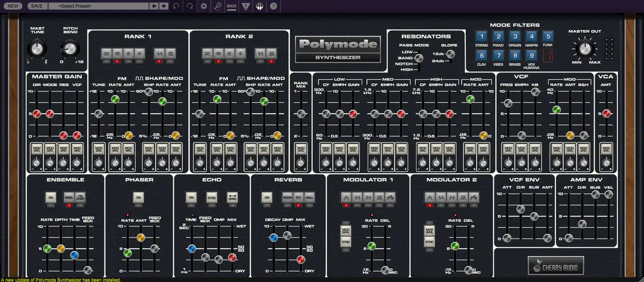Open the VCA AMT Mod Src selector

[x=606, y=149]
